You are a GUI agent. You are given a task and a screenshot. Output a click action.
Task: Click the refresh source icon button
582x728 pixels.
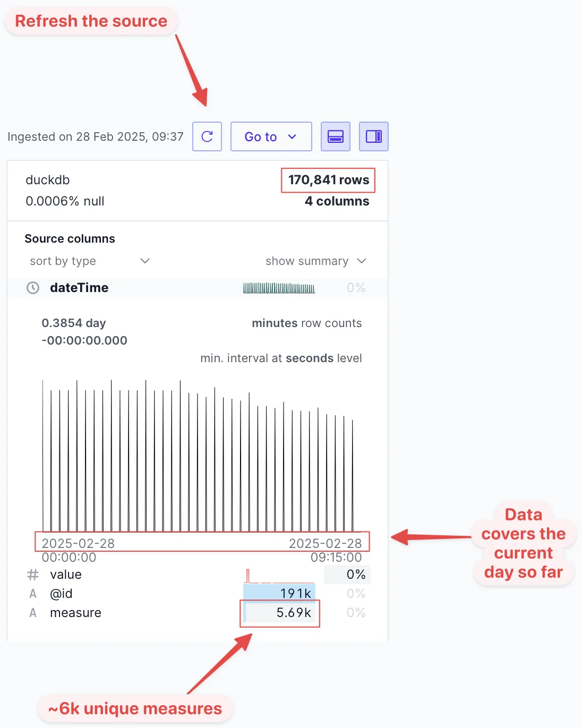[x=207, y=136]
